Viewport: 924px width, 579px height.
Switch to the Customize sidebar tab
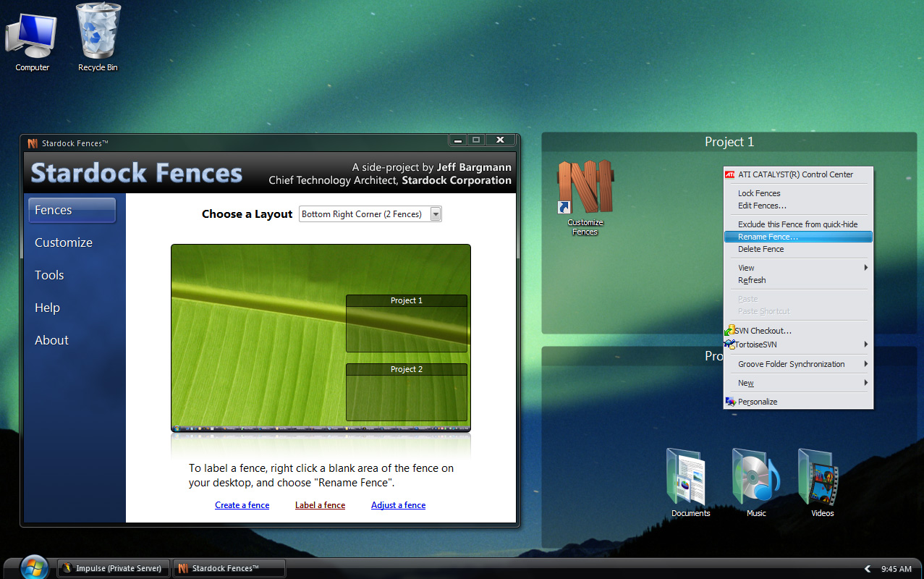point(64,242)
